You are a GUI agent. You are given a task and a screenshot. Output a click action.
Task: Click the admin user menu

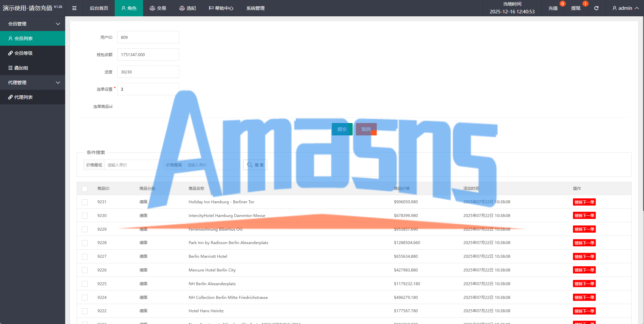pos(625,8)
